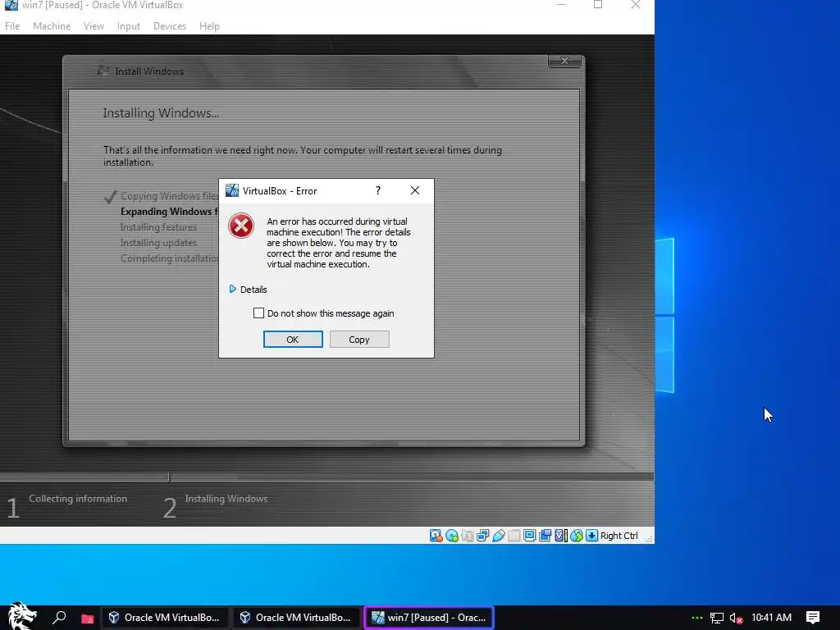
Task: Close the VirtualBox Error dialog
Action: click(414, 190)
